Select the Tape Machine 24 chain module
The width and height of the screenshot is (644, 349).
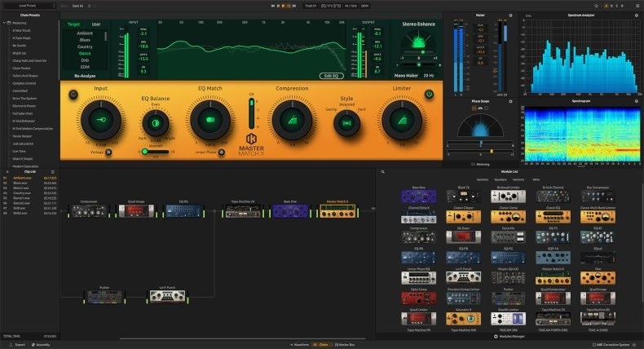242,211
